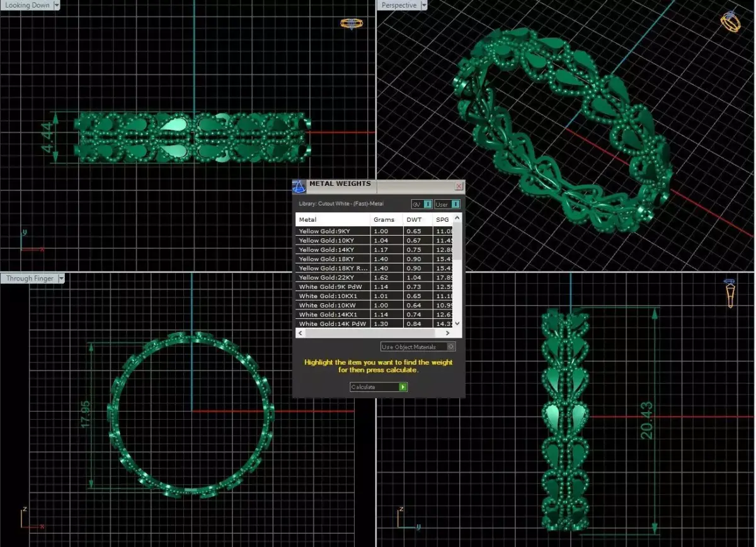Click the green arrow on Calculate
The height and width of the screenshot is (547, 756).
click(403, 387)
